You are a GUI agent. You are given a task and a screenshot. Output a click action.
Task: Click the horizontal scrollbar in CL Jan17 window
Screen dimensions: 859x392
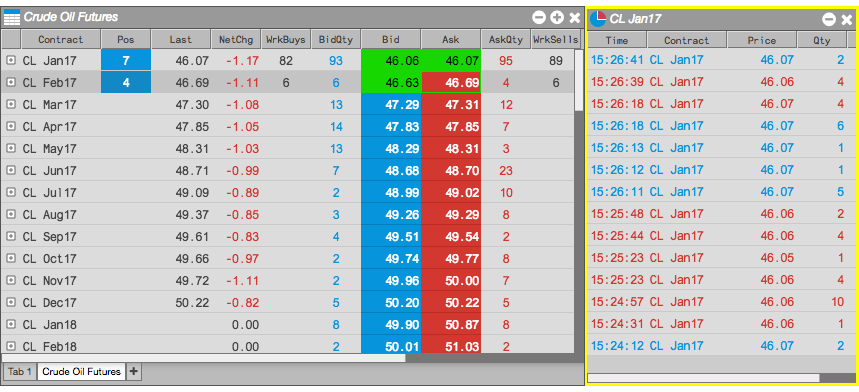point(703,378)
